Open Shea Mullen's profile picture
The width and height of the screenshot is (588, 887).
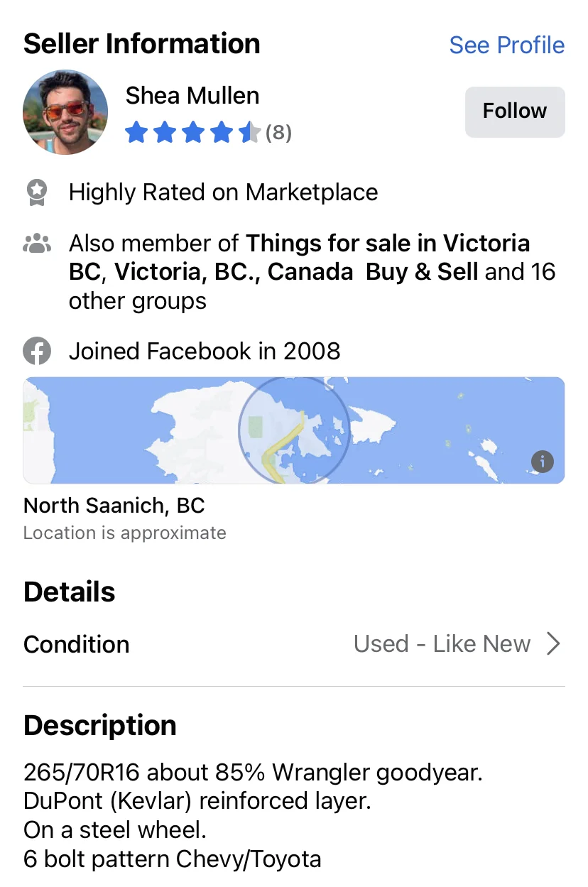pos(65,112)
